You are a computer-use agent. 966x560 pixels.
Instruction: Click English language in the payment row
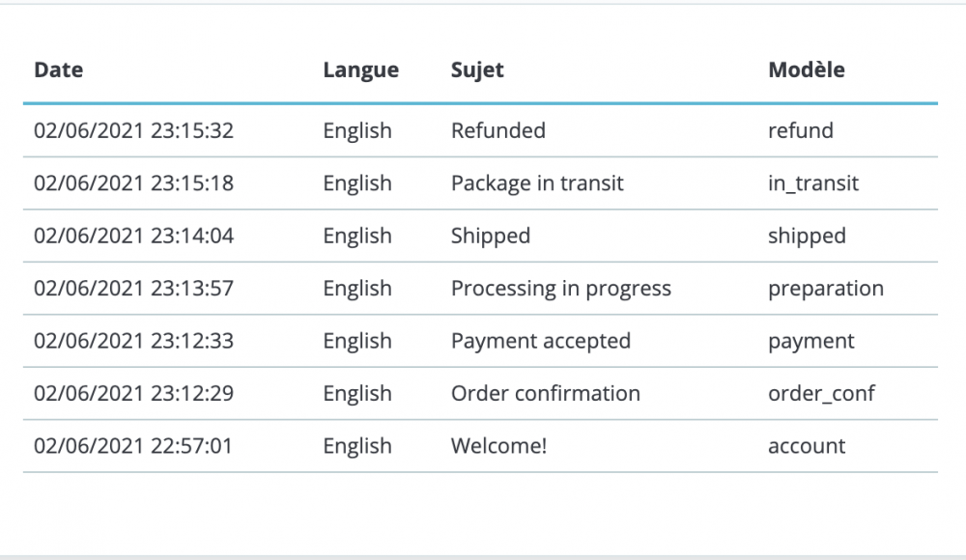357,341
